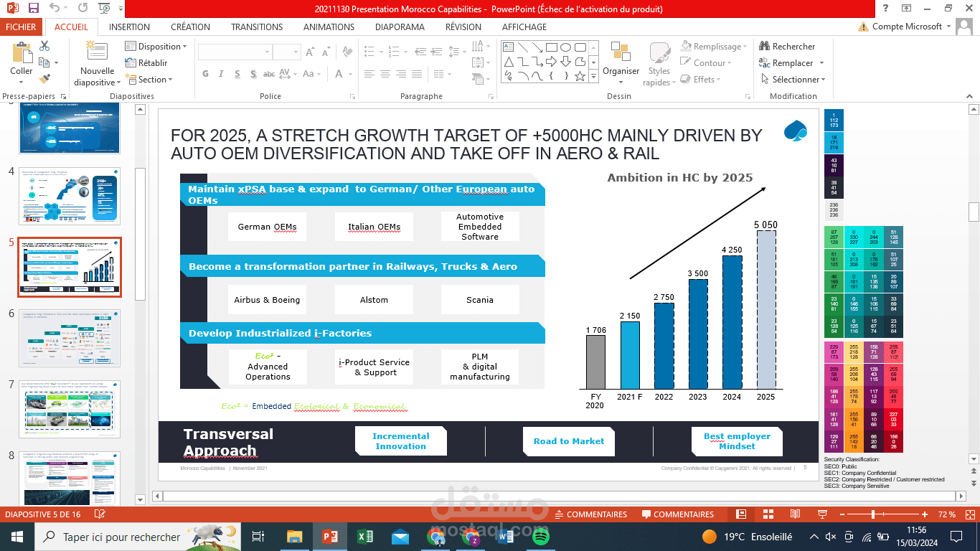
Task: Switch to the TRANSITIONS tab
Action: click(x=257, y=27)
